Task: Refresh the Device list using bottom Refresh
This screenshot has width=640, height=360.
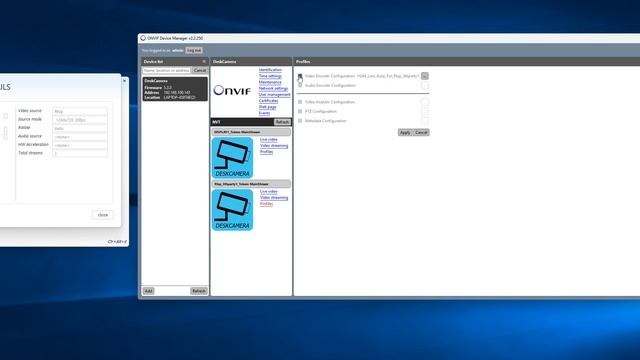Action: (x=199, y=291)
